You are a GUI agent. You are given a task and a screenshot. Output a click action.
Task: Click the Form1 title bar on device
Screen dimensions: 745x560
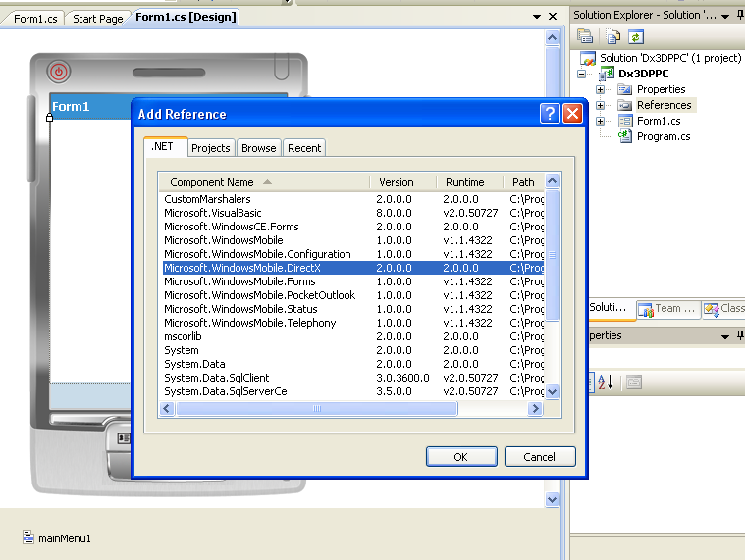tap(90, 106)
